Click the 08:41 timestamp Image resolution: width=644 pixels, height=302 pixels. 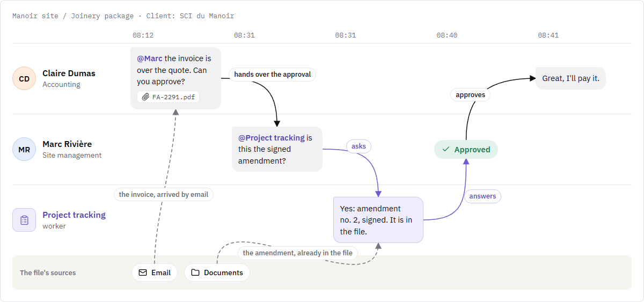coord(548,35)
